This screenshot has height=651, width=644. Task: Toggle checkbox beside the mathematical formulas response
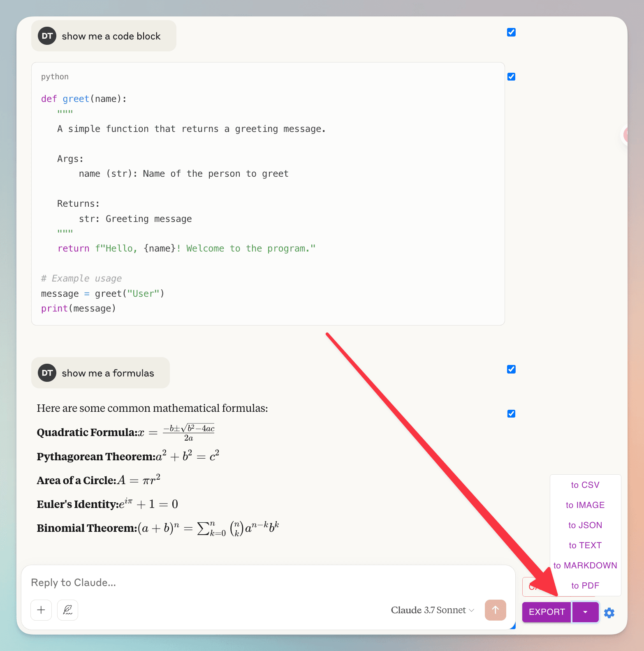tap(511, 414)
